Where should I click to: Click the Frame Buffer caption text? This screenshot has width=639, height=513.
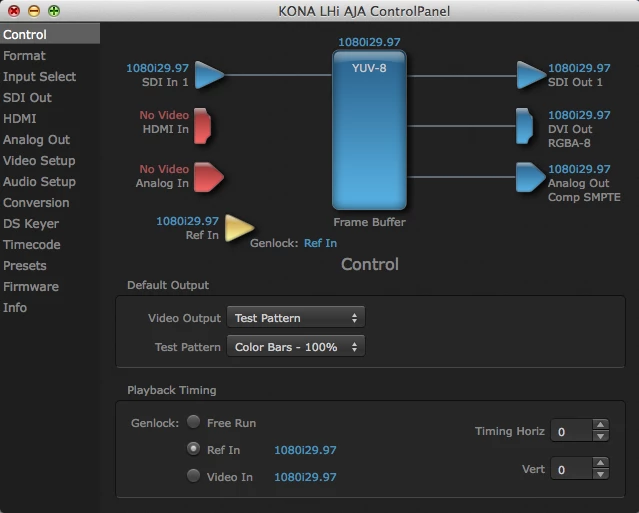(x=369, y=222)
